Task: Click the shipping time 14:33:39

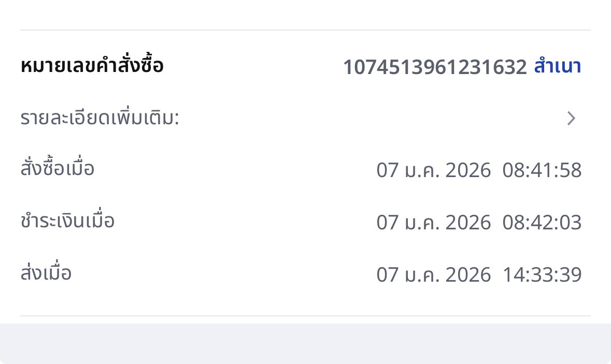Action: tap(542, 274)
